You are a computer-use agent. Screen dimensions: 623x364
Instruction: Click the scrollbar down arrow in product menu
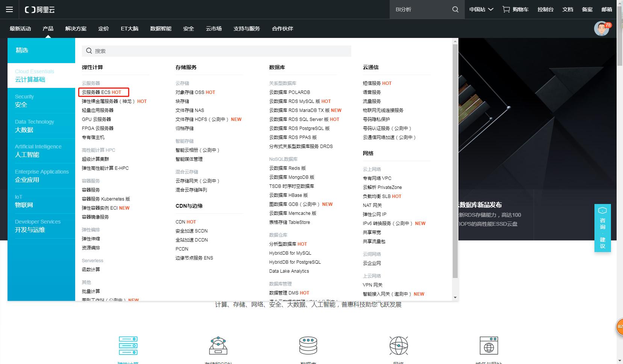455,297
